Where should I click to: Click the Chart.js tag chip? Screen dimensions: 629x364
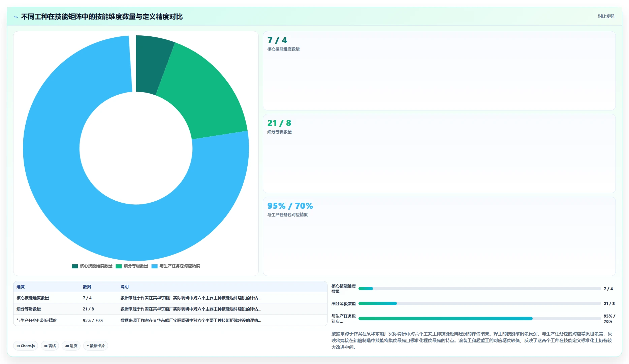26,346
